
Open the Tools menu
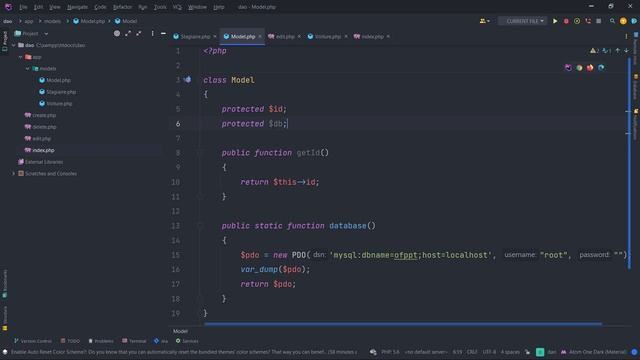(x=160, y=7)
